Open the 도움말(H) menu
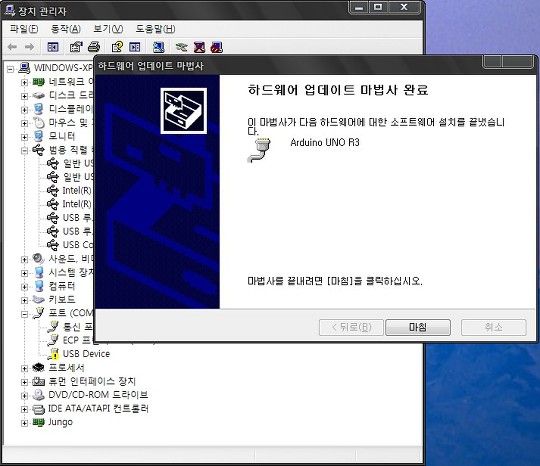Screen dimensions: 540x466 coord(155,29)
